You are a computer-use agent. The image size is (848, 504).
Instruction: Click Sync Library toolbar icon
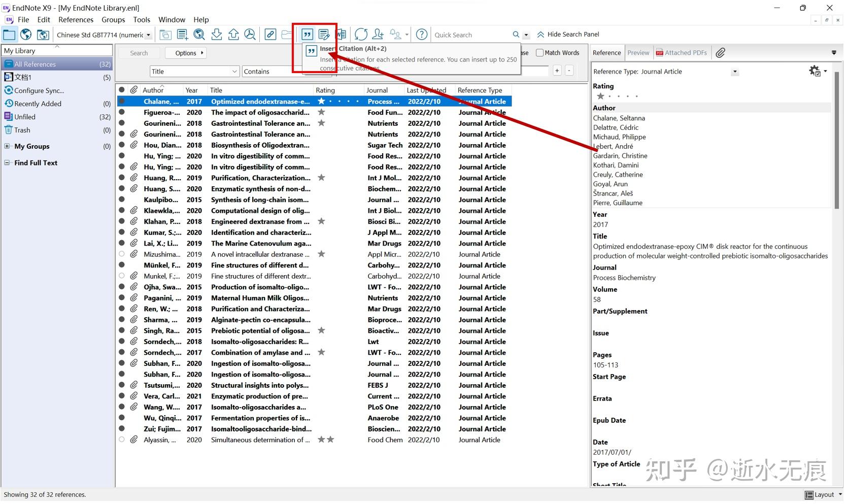[x=361, y=35]
